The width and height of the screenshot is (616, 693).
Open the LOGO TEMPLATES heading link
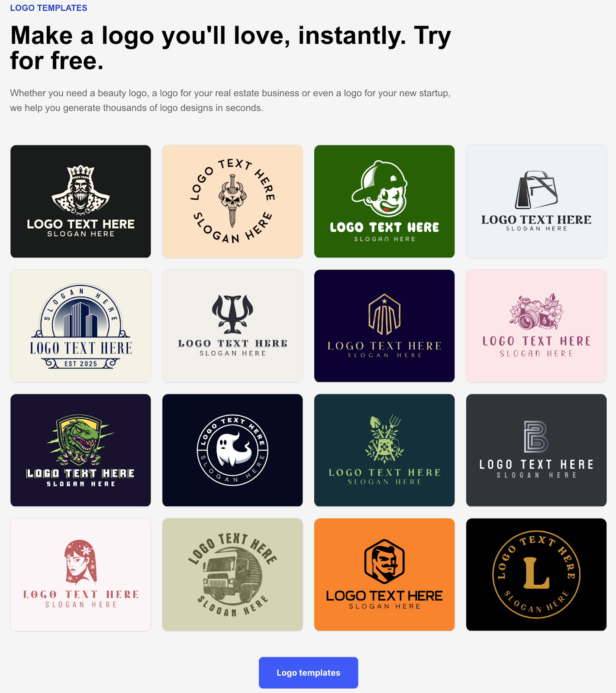tap(48, 8)
